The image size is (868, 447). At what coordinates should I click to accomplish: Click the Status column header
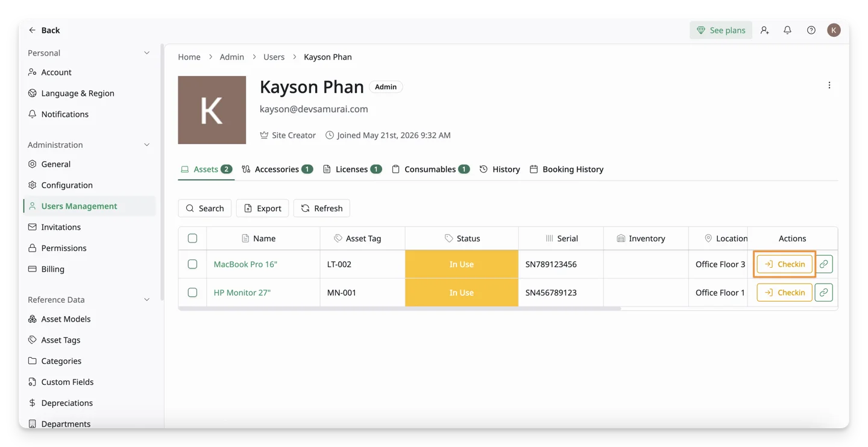(462, 238)
